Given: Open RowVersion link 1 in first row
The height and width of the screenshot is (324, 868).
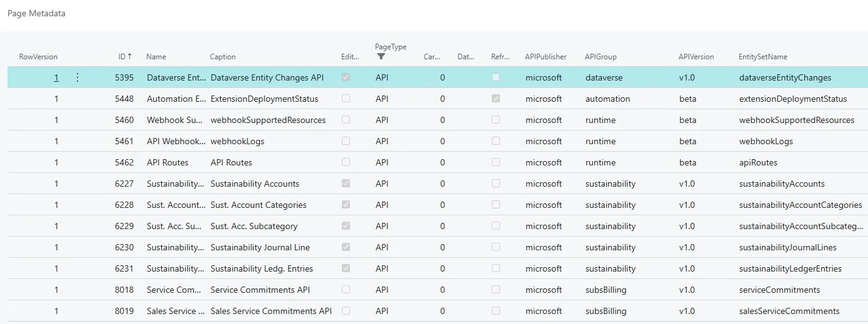Looking at the screenshot, I should (56, 78).
